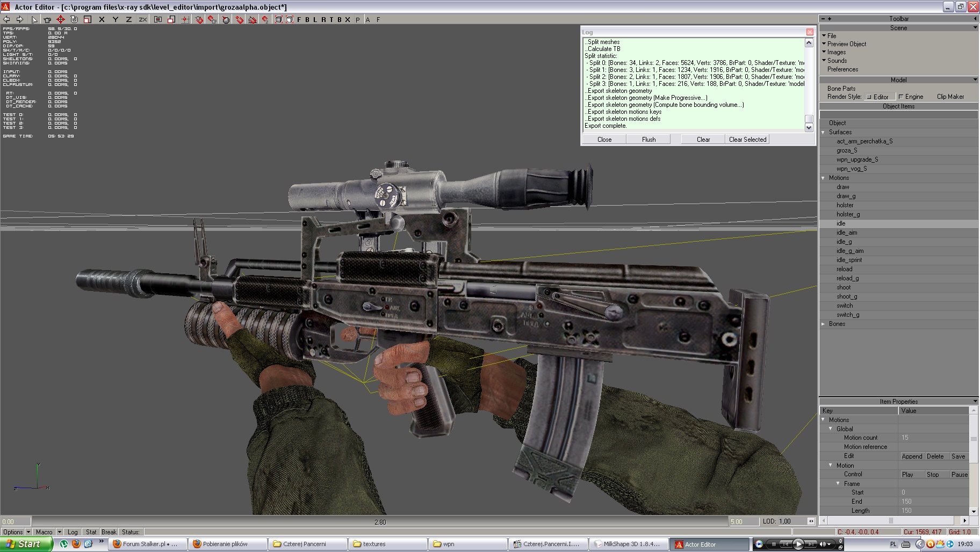Select the reload motion item
The width and height of the screenshot is (980, 552).
click(844, 269)
